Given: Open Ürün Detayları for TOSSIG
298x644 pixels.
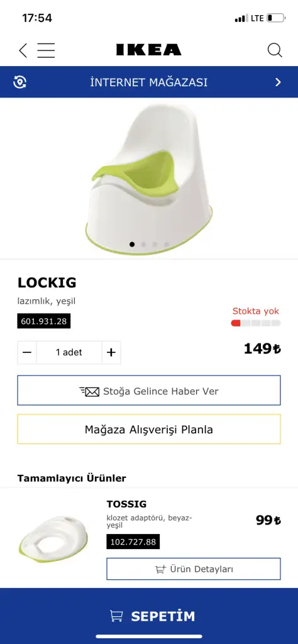Looking at the screenshot, I should 194,569.
